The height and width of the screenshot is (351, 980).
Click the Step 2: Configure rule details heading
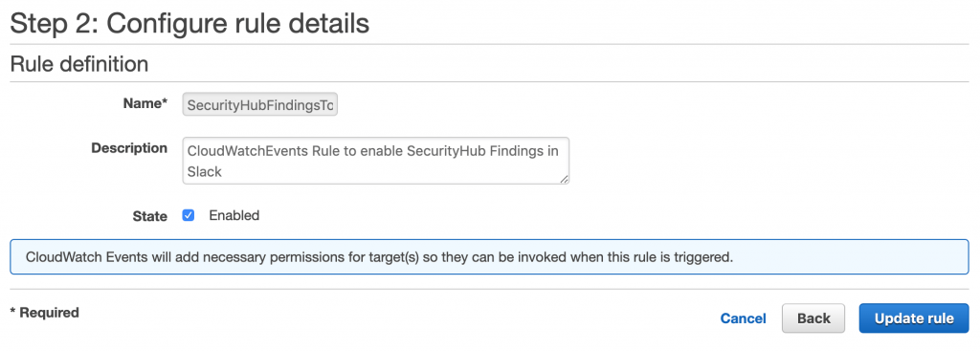point(190,24)
